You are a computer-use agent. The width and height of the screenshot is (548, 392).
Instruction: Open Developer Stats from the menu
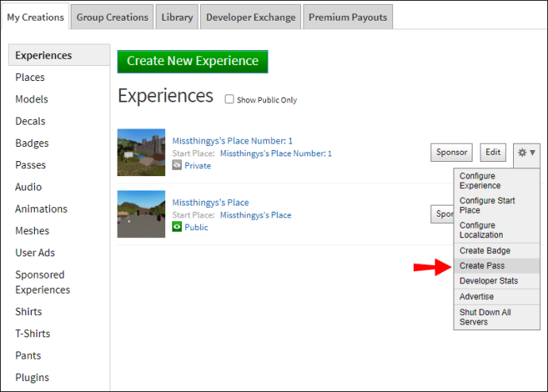496,281
